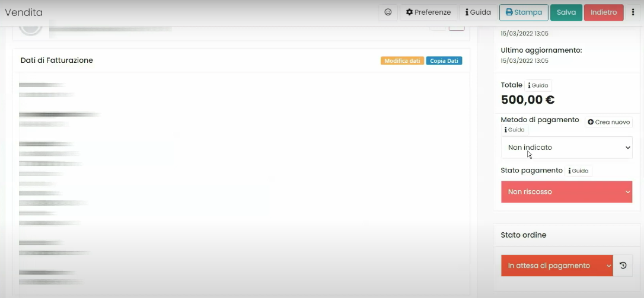Open the three-dot more options menu
Screen dimensions: 644x298
[633, 12]
